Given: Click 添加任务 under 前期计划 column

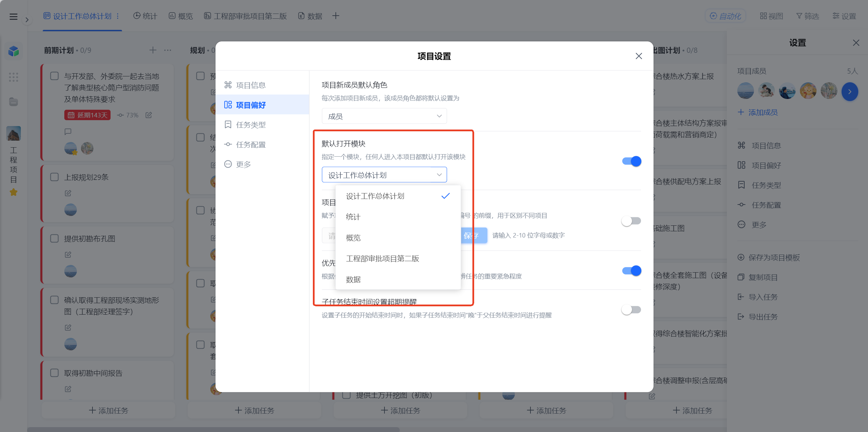Looking at the screenshot, I should pyautogui.click(x=108, y=410).
